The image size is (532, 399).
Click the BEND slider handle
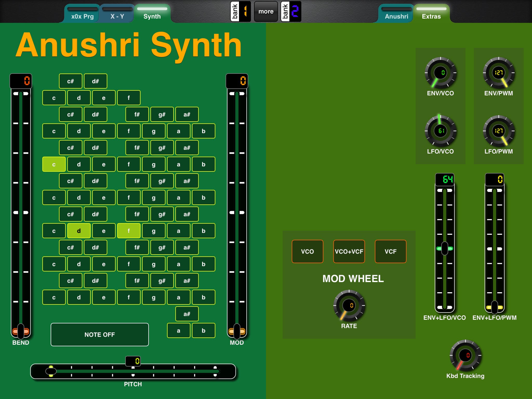(21, 331)
